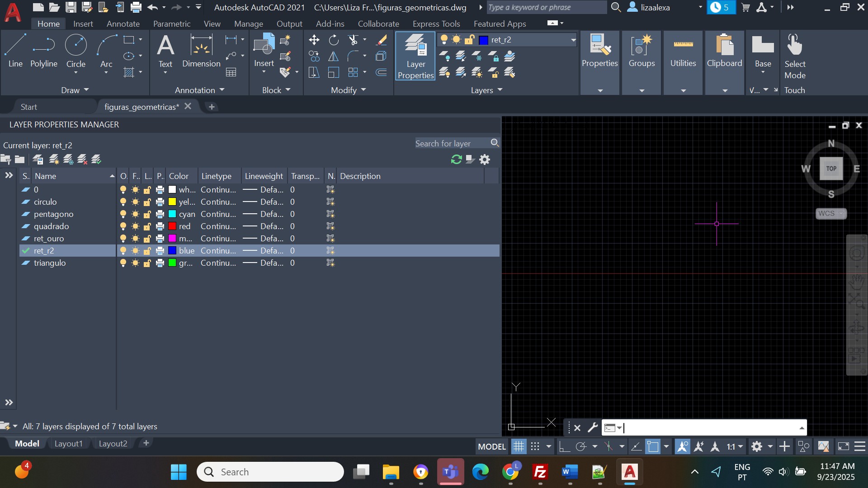The height and width of the screenshot is (488, 868).
Task: Turn off the circulo layer lightbulb
Action: tap(123, 202)
